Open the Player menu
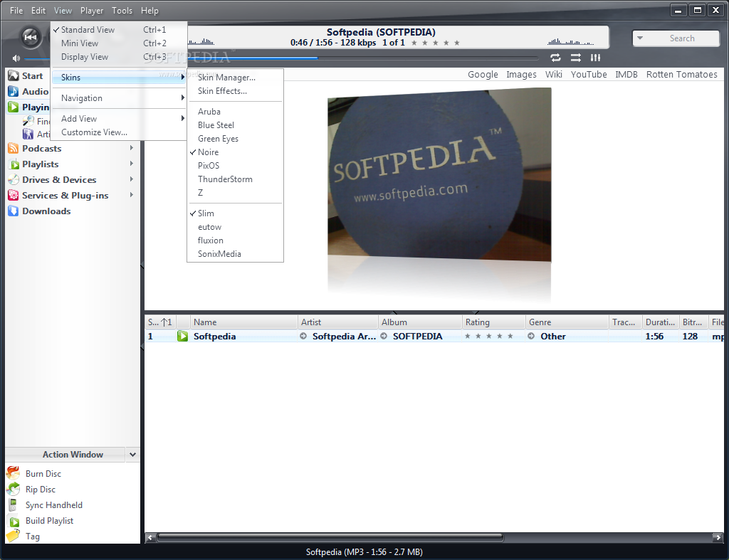 click(x=92, y=10)
